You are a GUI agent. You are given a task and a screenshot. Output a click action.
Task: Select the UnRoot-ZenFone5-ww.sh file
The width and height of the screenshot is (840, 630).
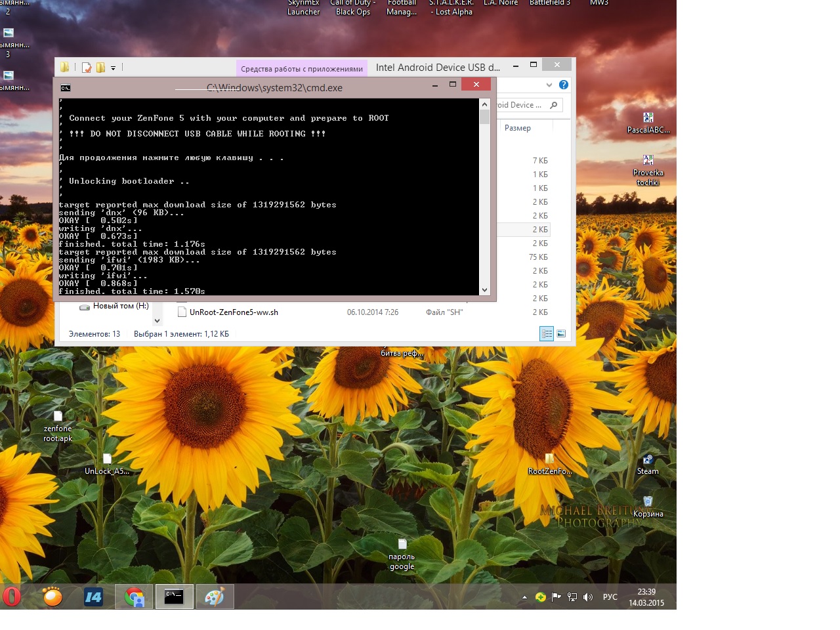[x=234, y=312]
